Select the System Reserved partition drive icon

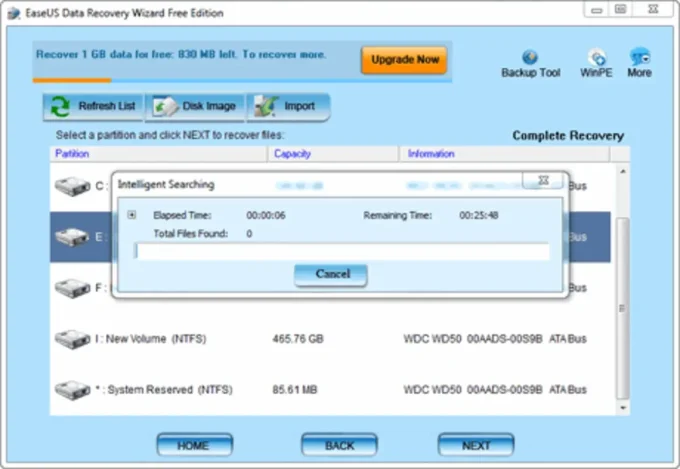click(71, 388)
